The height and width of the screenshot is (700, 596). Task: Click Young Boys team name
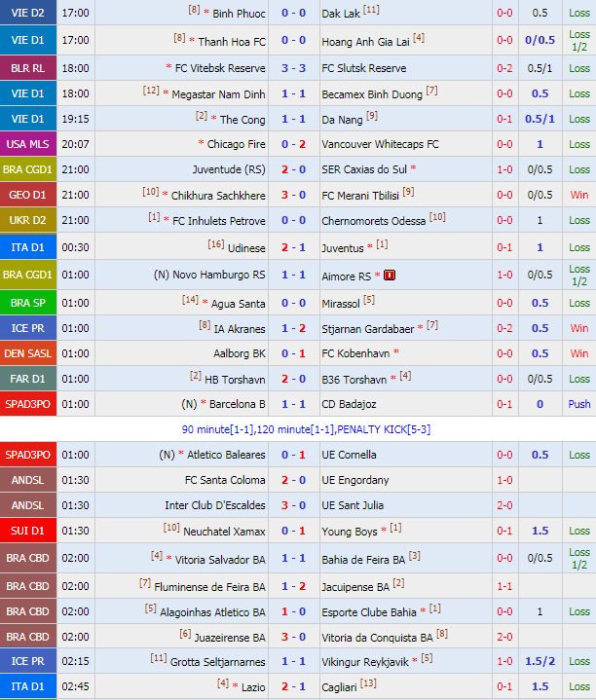pyautogui.click(x=349, y=532)
